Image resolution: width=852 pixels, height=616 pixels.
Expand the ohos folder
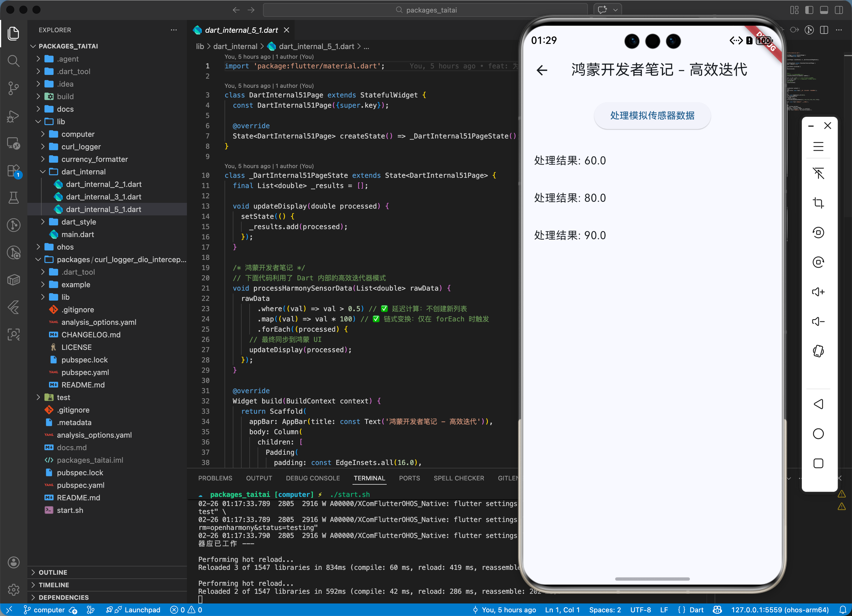click(65, 247)
